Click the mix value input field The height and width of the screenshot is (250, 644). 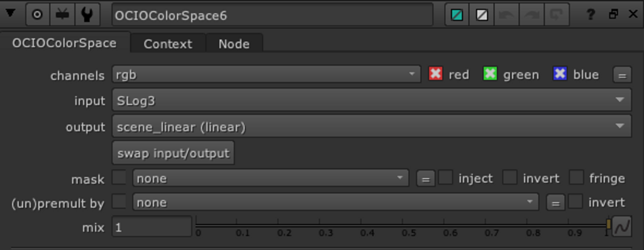[152, 227]
